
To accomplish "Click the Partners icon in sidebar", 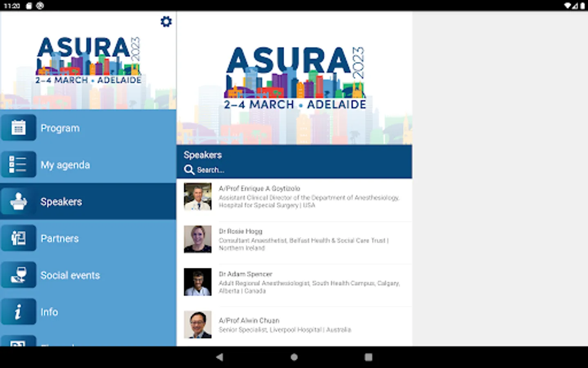I will click(x=18, y=238).
